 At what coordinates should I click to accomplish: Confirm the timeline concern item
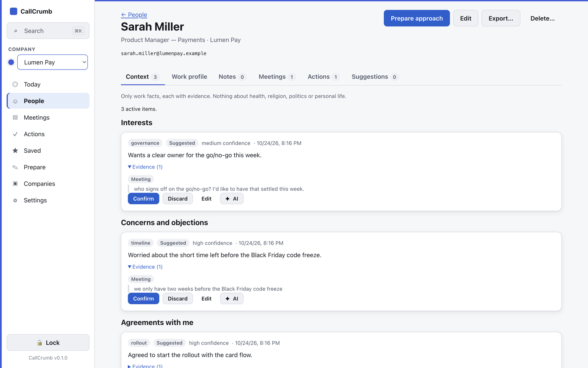click(143, 298)
